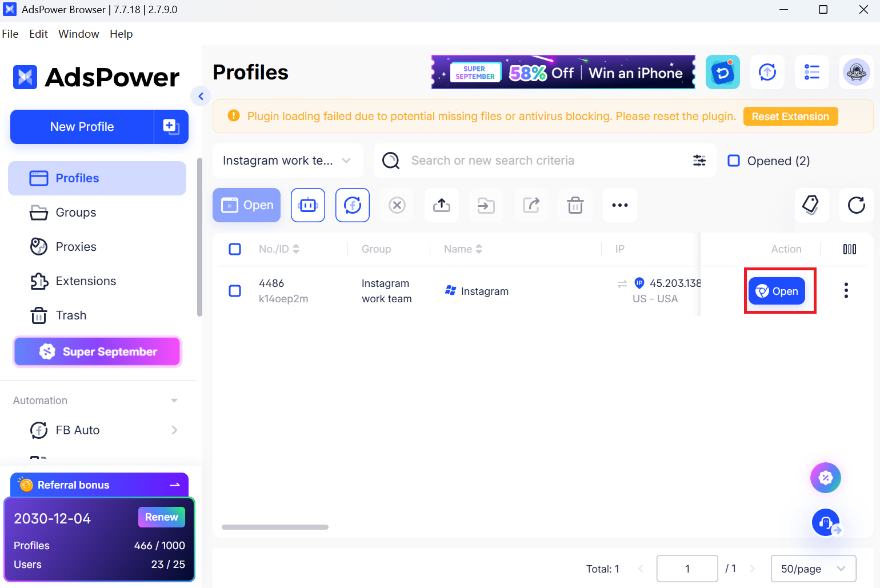Click the Open button for the Instagram profile

tap(777, 291)
